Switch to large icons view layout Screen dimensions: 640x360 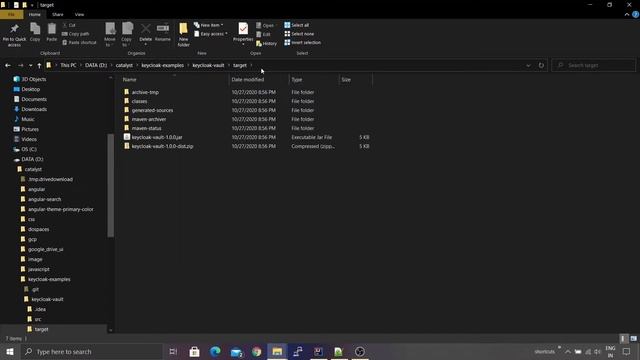pos(633,338)
